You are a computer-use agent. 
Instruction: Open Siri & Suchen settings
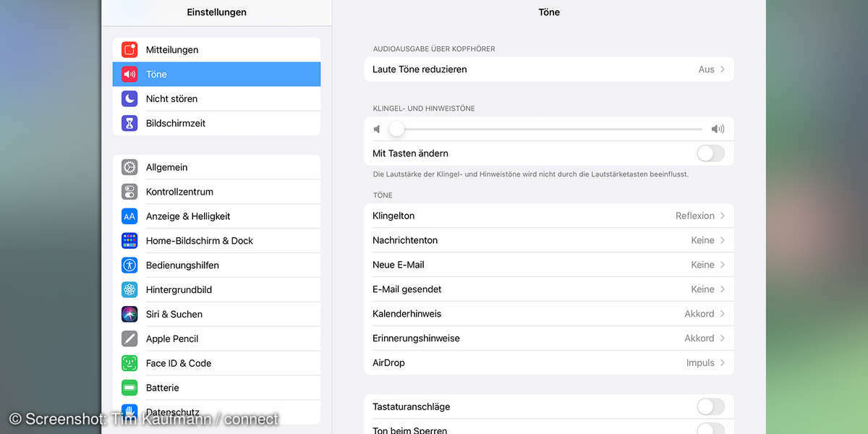pos(216,314)
